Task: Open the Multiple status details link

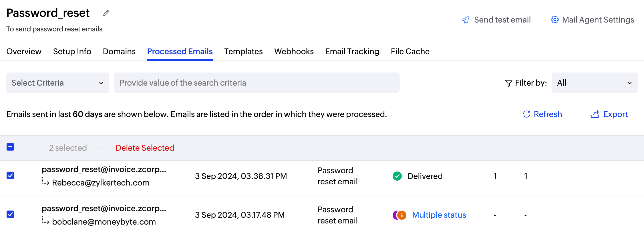Action: (x=439, y=215)
